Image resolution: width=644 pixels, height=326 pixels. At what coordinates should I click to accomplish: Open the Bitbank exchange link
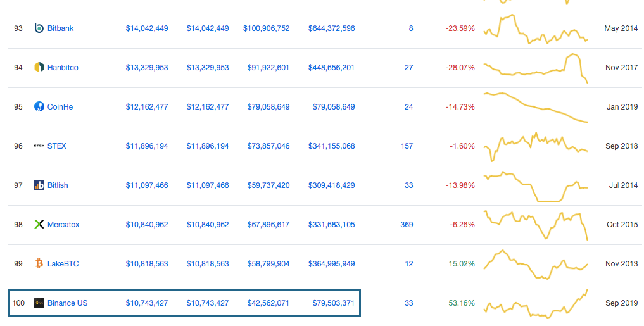60,28
